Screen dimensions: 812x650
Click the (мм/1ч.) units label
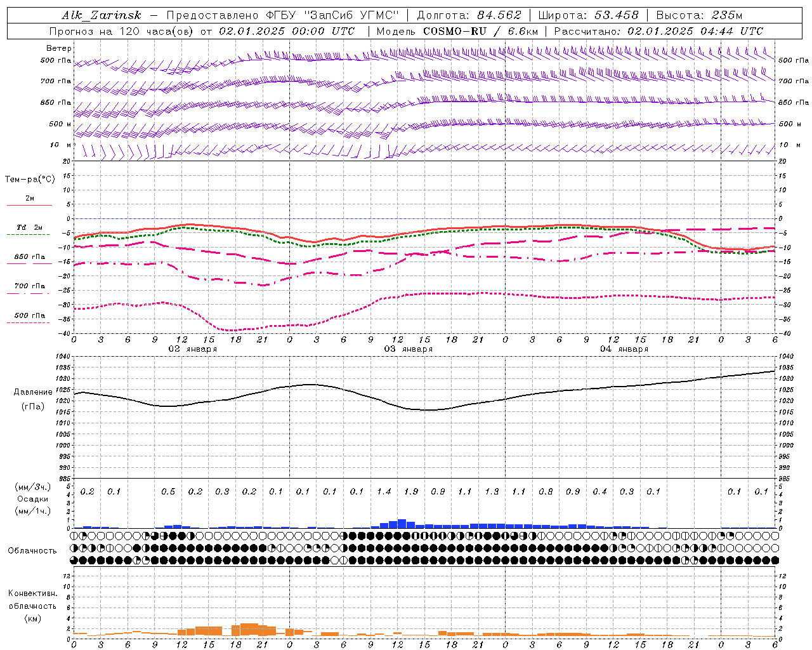[32, 510]
